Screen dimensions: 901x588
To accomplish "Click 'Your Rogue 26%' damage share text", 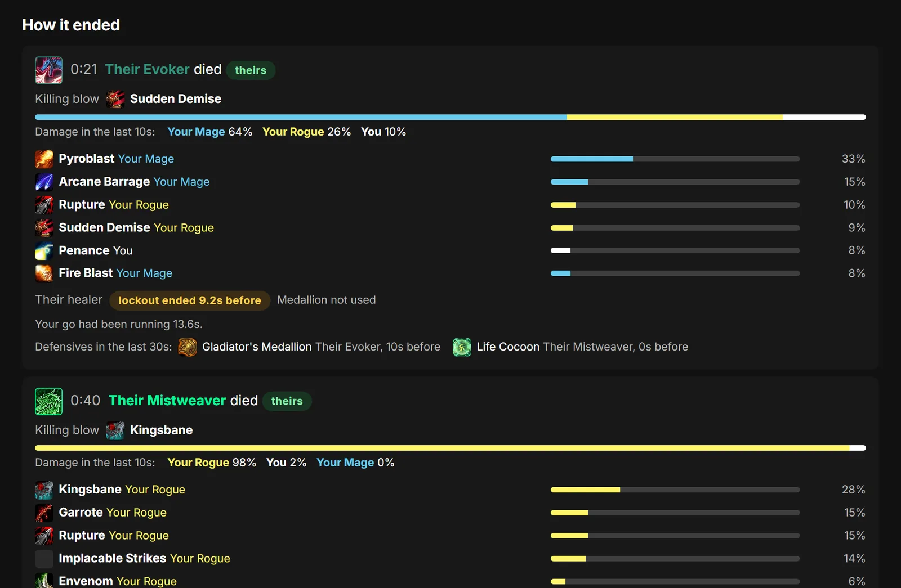I will 306,132.
